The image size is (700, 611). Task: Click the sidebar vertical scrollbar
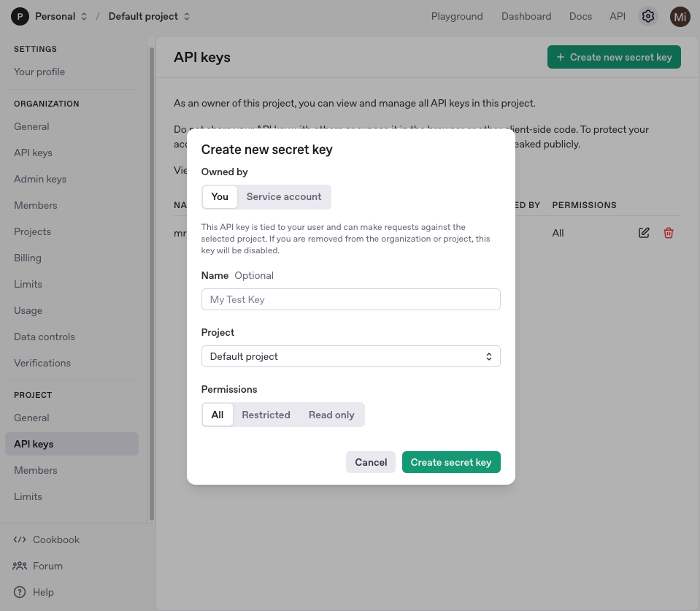(x=151, y=285)
